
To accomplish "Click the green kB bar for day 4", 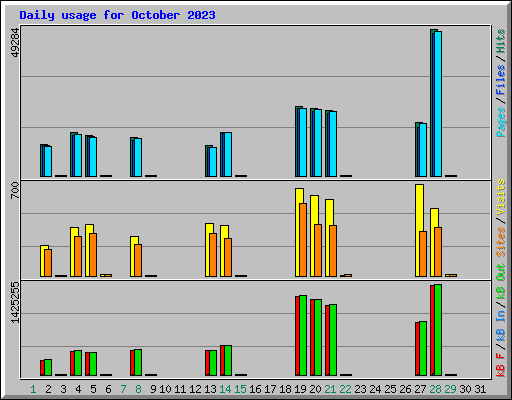I will [78, 363].
